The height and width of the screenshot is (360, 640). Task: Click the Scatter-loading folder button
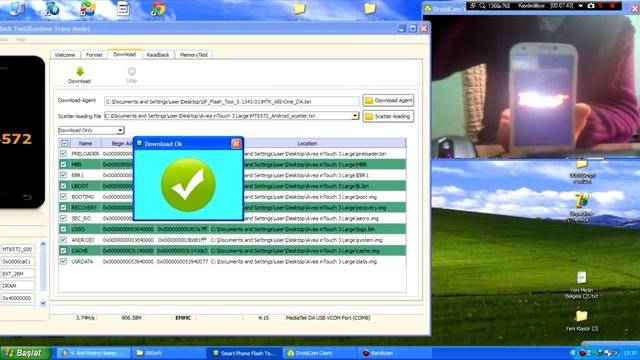point(388,116)
